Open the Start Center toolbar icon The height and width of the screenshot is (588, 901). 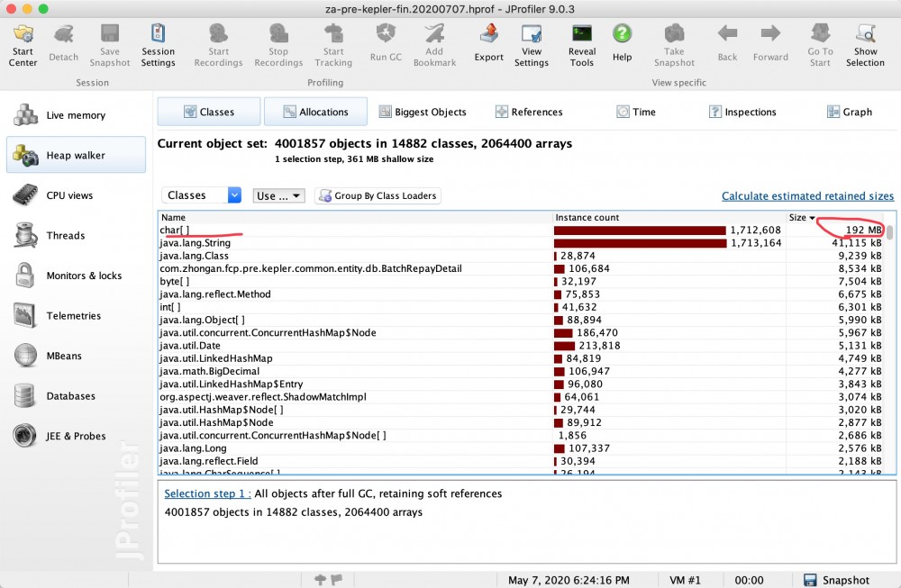pos(23,45)
